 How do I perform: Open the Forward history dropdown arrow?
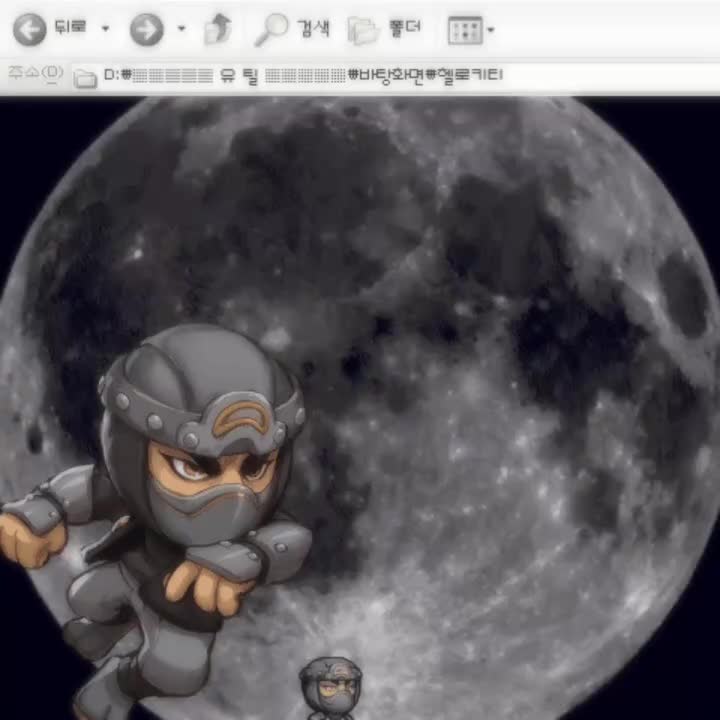[x=181, y=29]
